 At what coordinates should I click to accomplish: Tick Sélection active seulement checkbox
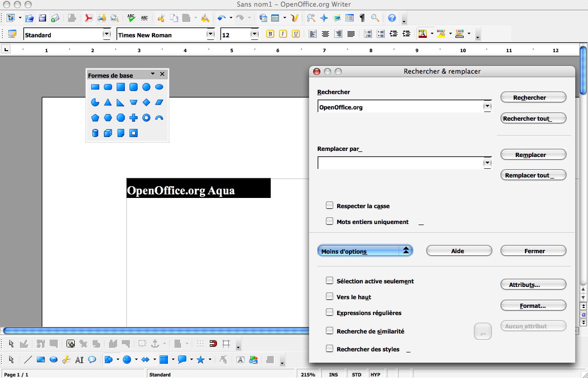(x=329, y=280)
